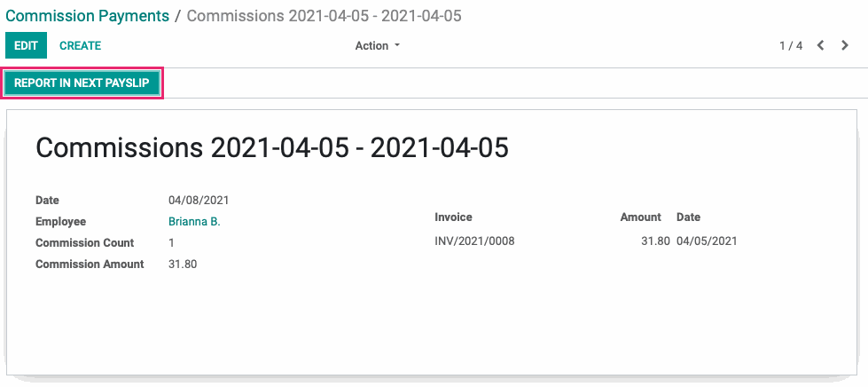Click the Action dropdown caret
Image resolution: width=868 pixels, height=387 pixels.
coord(397,46)
